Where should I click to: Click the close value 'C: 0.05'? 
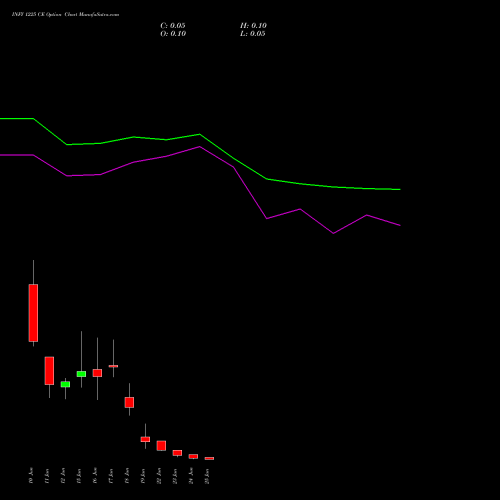pos(173,26)
